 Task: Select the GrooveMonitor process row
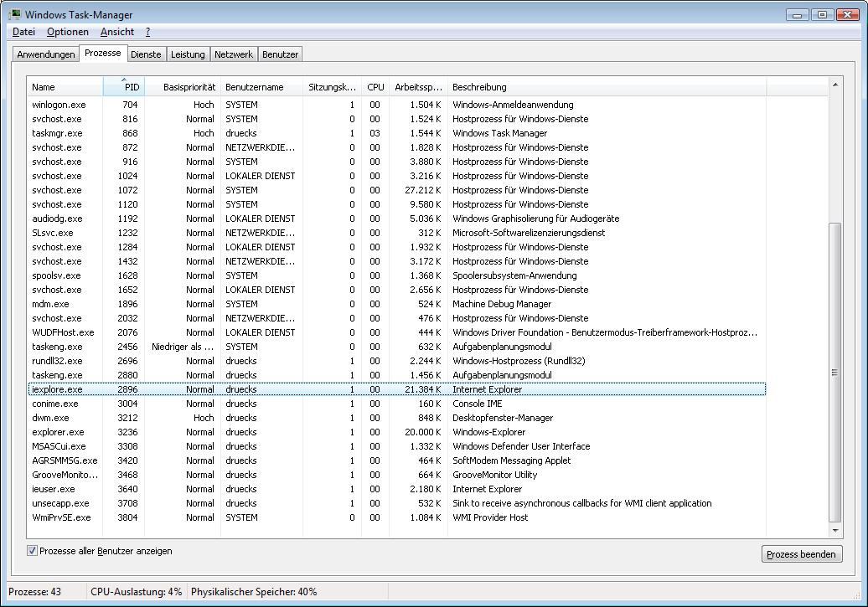pyautogui.click(x=397, y=475)
